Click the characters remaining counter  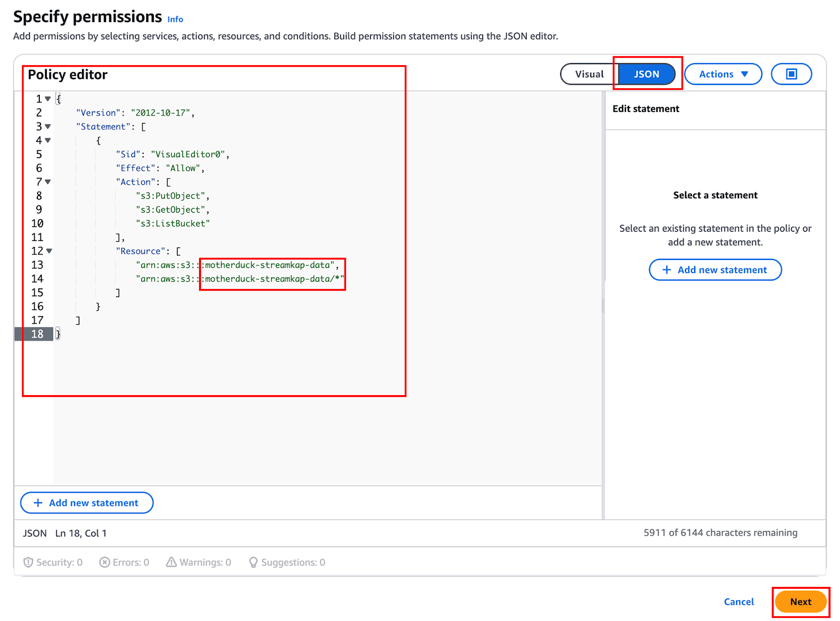tap(720, 533)
